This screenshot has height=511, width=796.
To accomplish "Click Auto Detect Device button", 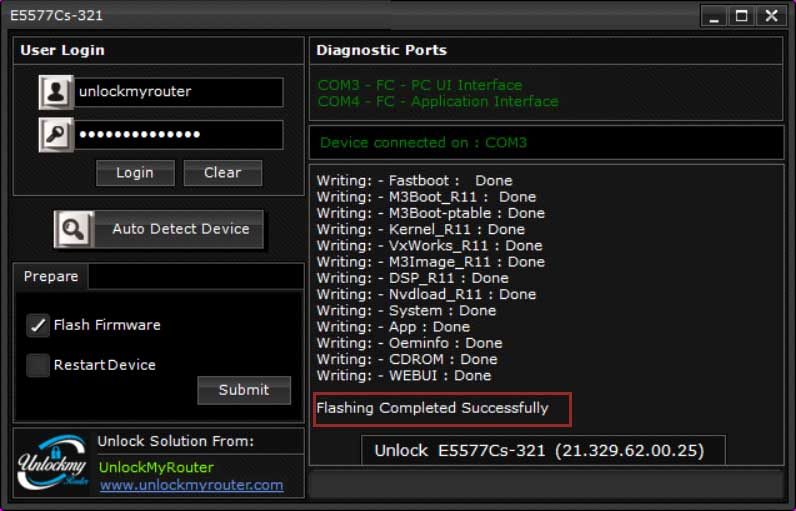I will point(159,229).
